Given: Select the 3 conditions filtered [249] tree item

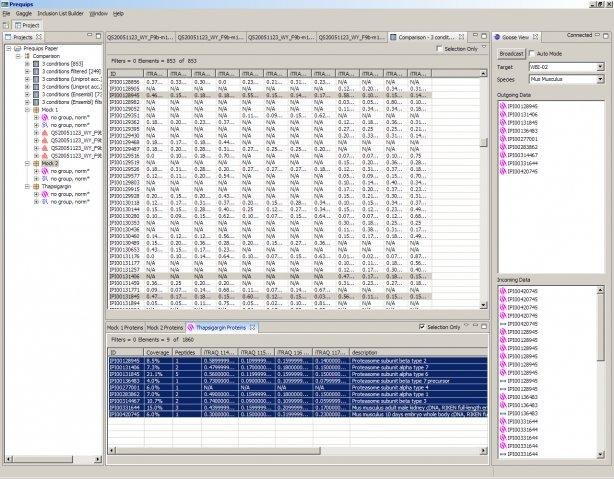Looking at the screenshot, I should tap(71, 72).
